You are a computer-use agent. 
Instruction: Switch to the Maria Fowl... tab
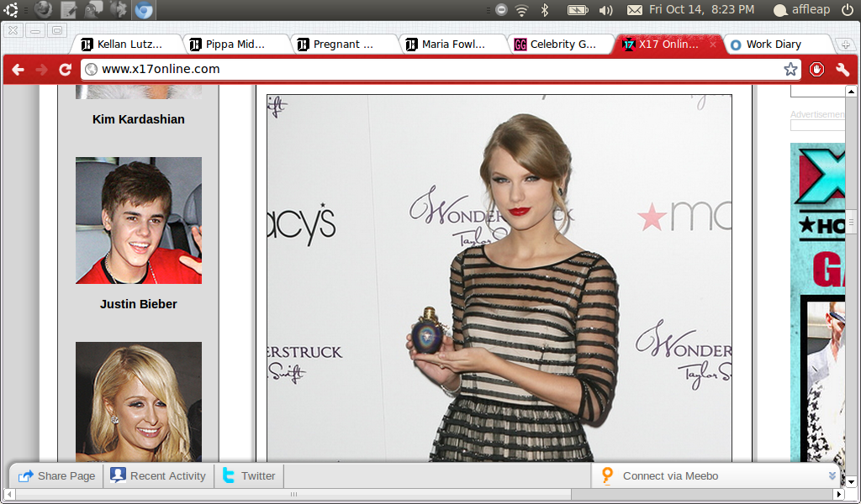[x=452, y=45]
